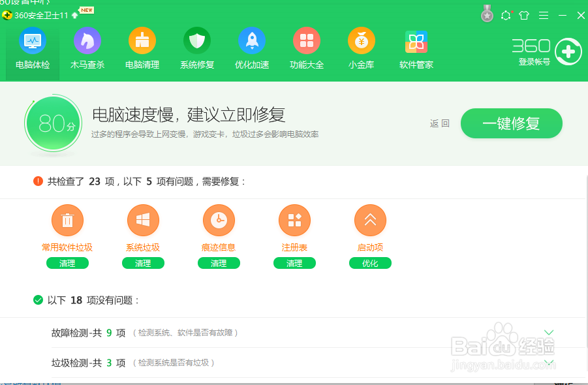Viewport: 588px width, 385px height.
Task: Open the notification icon with red dot
Action: 506,16
